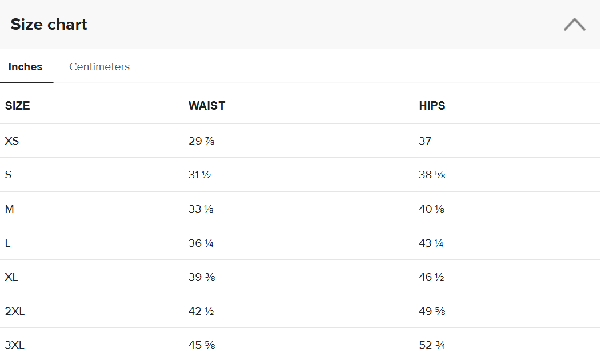Click the 2XL waist value 42 ½
Image resolution: width=601 pixels, height=364 pixels.
201,311
